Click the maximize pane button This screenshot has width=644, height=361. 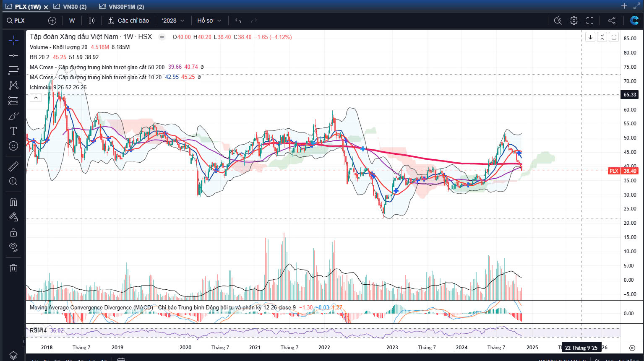pos(614,37)
